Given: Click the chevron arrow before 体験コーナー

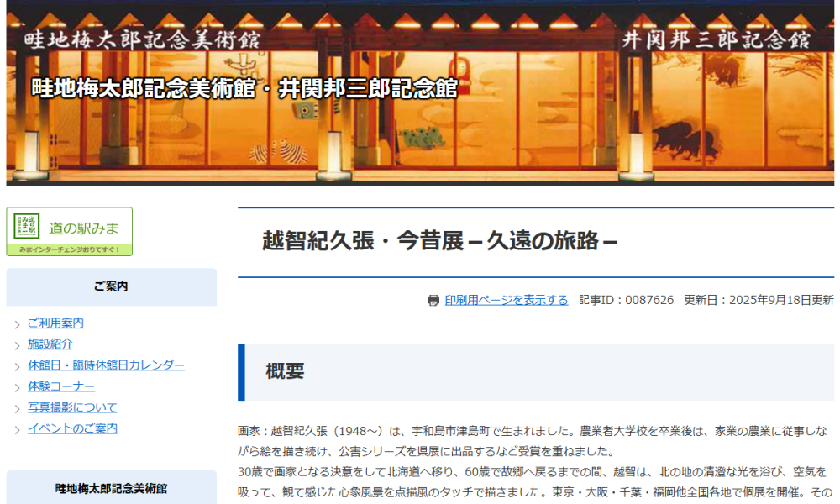Looking at the screenshot, I should coord(18,387).
